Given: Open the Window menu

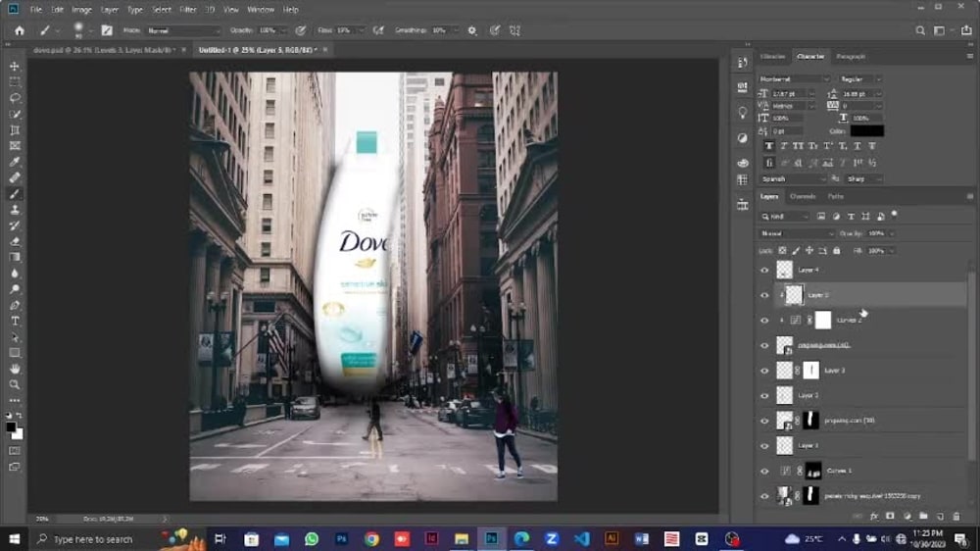Looking at the screenshot, I should [261, 10].
